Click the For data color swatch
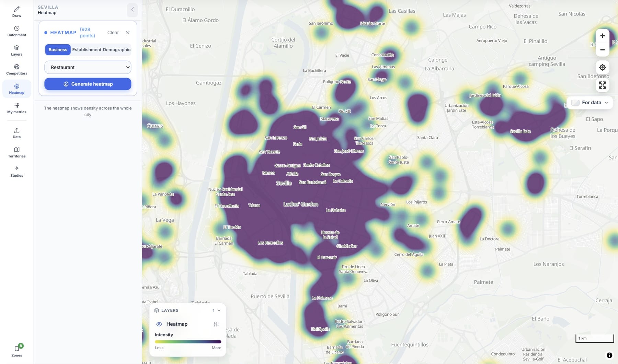The image size is (618, 364). click(x=575, y=103)
